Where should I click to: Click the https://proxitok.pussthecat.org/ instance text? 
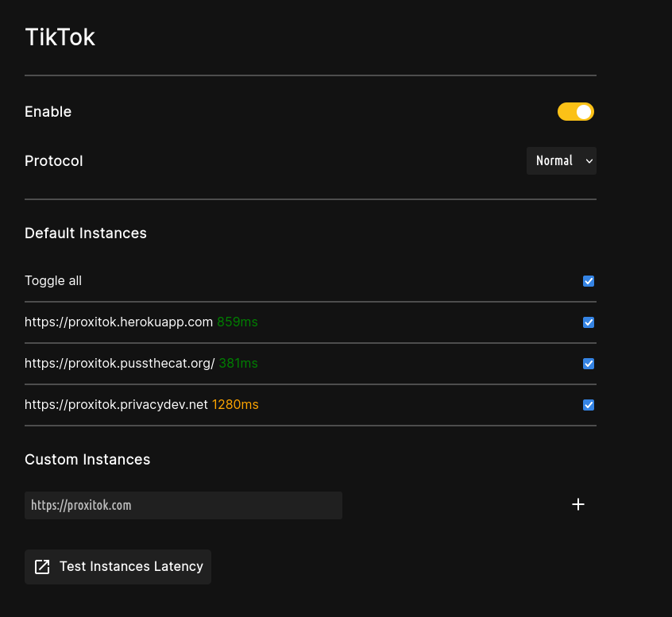pos(120,364)
